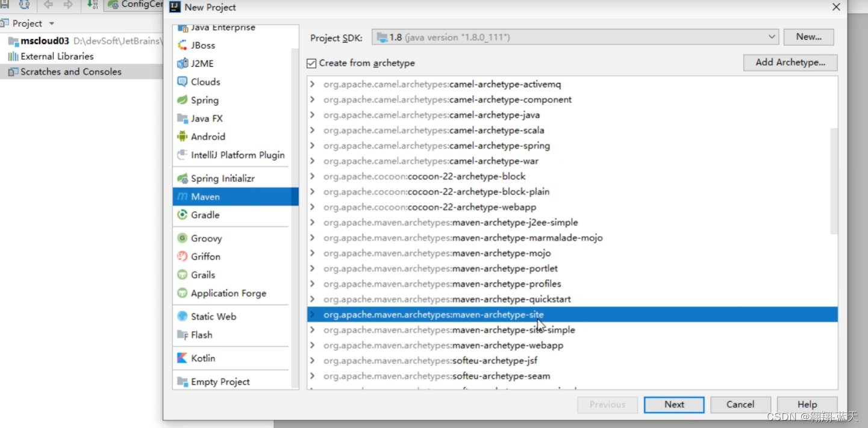
Task: Click Add Archetype... button
Action: (790, 63)
